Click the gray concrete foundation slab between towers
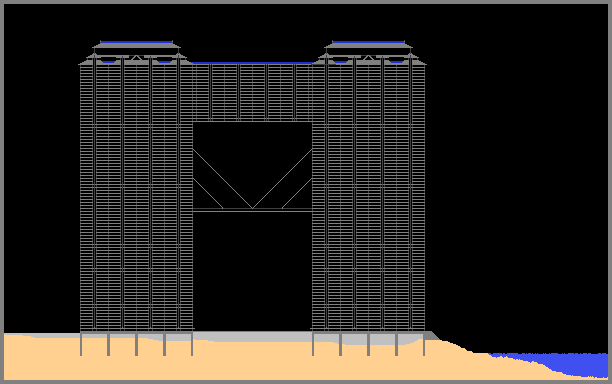The width and height of the screenshot is (612, 384). pos(253,336)
